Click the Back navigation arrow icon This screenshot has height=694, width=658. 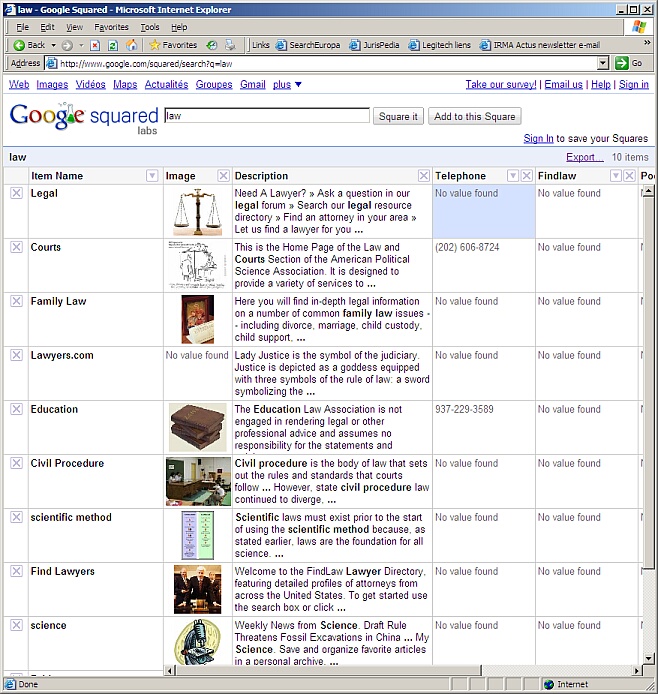(19, 45)
